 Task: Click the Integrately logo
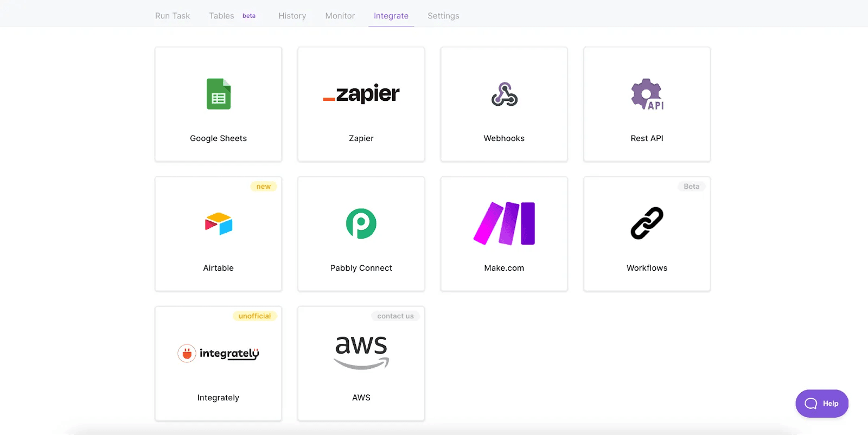pyautogui.click(x=219, y=353)
